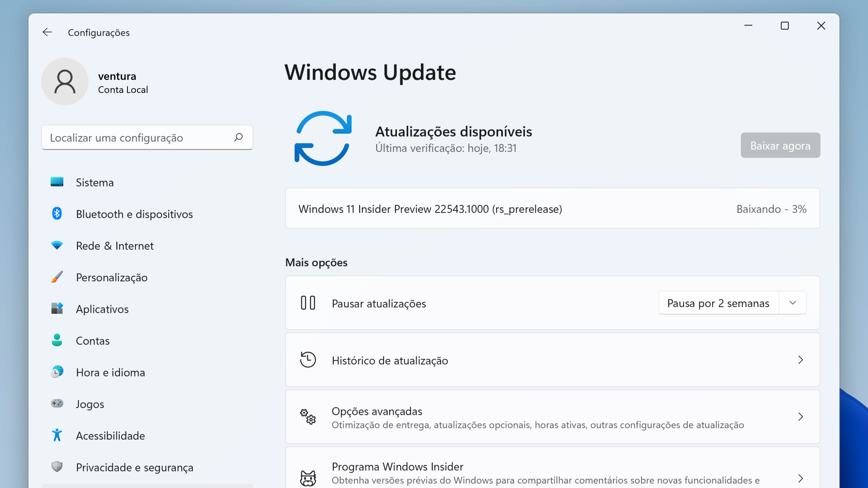The image size is (868, 488).
Task: Click the Baixar agora button
Action: coord(780,145)
